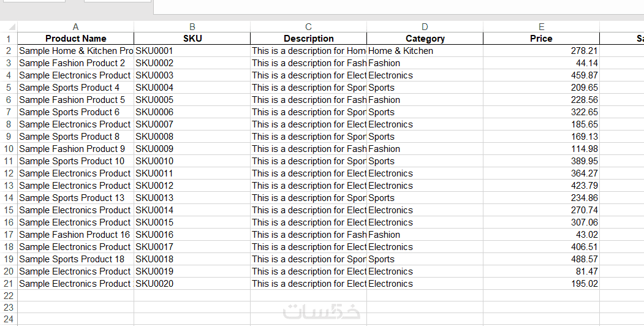The width and height of the screenshot is (644, 326).
Task: Select column E header
Action: click(x=541, y=26)
